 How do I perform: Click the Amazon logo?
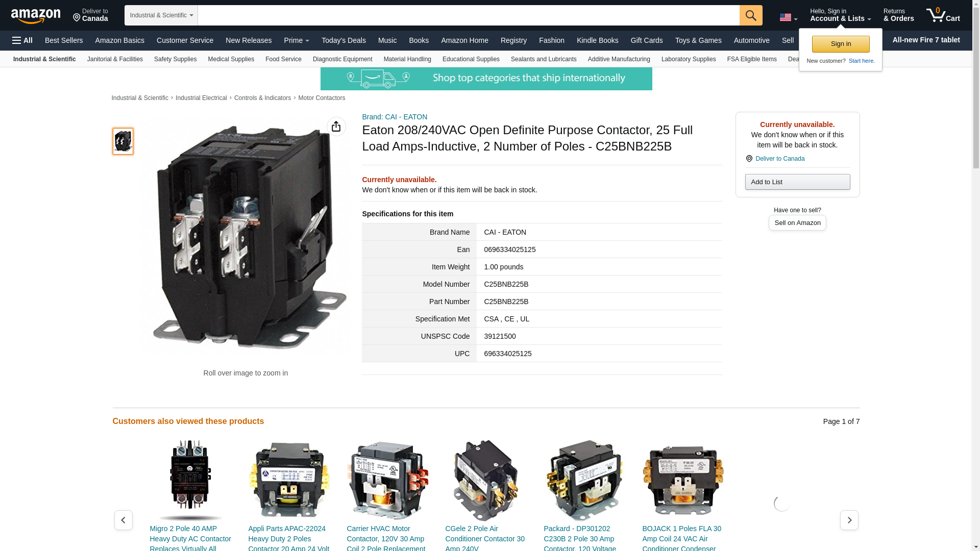36,16
